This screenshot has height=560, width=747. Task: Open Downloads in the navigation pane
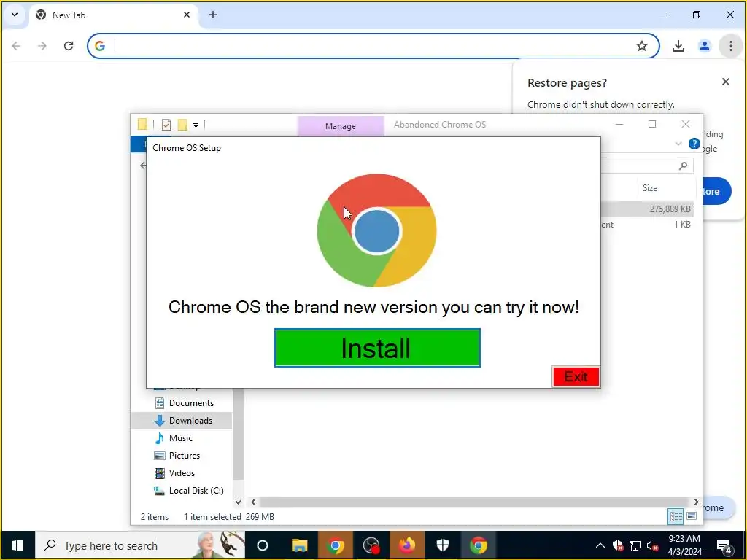pos(183,421)
